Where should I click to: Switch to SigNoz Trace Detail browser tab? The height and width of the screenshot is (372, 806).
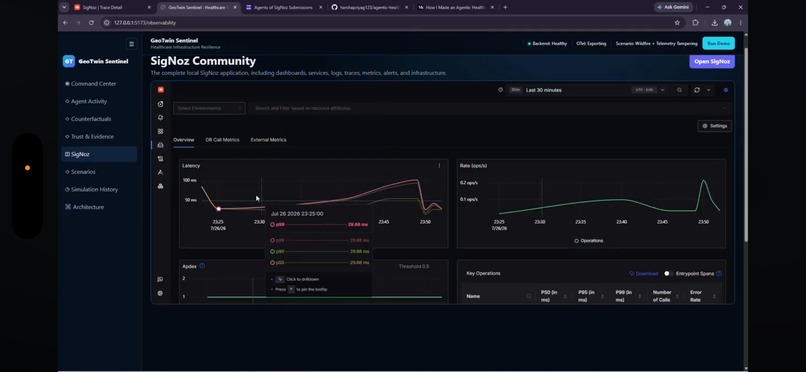click(112, 7)
